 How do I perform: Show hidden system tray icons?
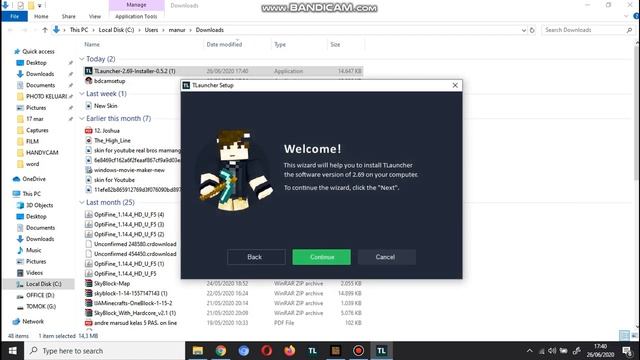coord(529,351)
